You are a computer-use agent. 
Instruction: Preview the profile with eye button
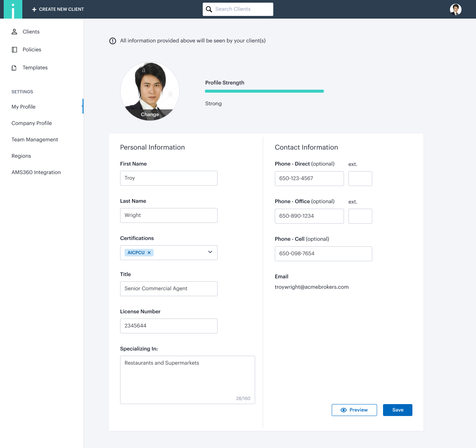click(x=354, y=410)
